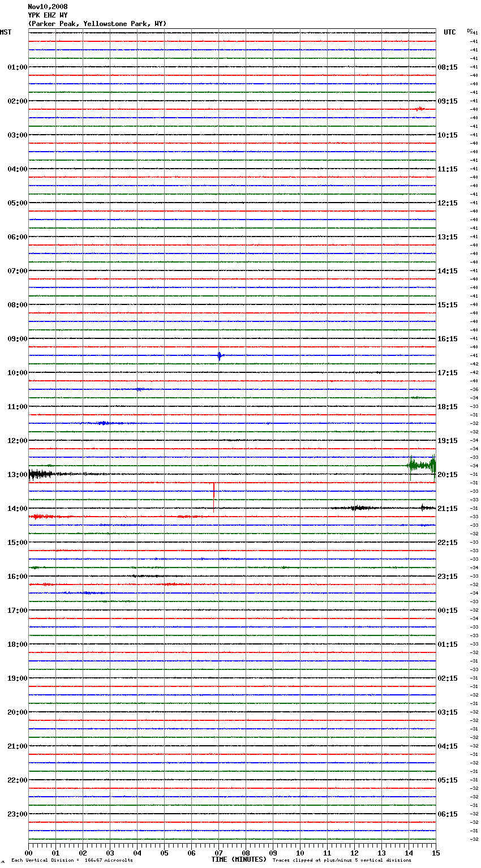Screen dimensions: 481x868
Task: Select the 02:00 MST time label
Action: pos(18,101)
